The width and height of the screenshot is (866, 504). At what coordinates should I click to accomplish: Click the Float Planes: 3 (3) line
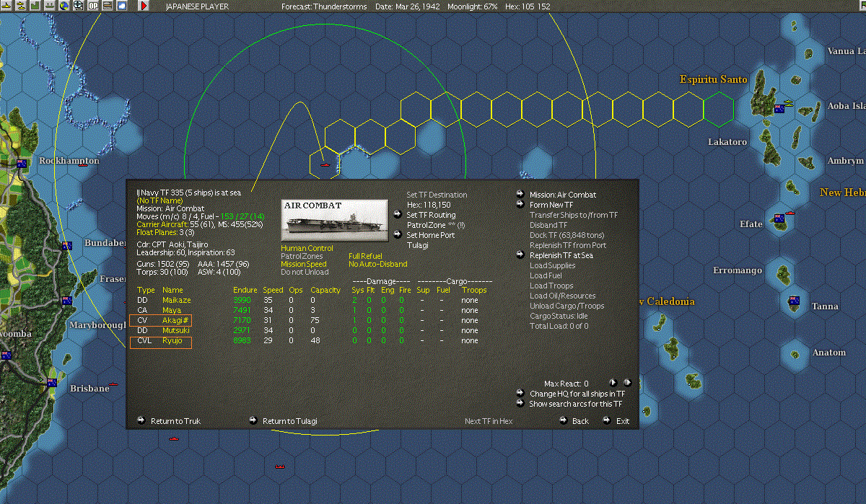165,232
